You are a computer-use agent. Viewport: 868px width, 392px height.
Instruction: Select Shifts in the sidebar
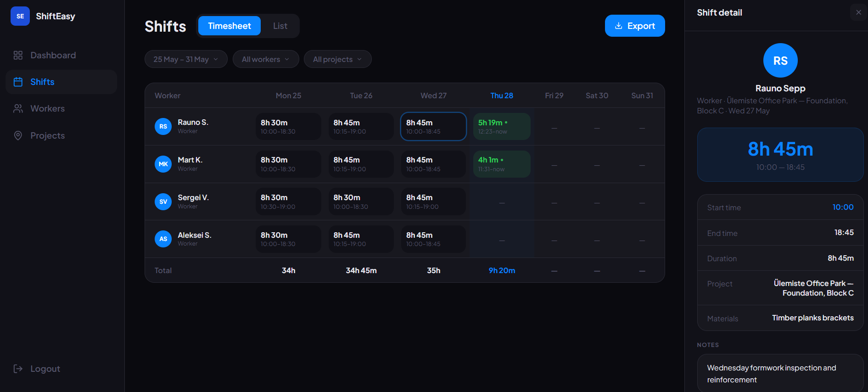point(61,82)
